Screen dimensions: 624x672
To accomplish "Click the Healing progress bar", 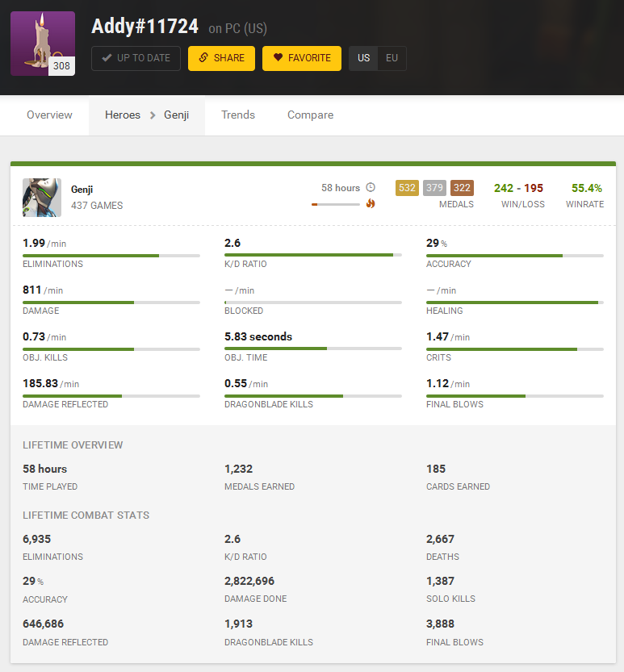I will (x=515, y=303).
